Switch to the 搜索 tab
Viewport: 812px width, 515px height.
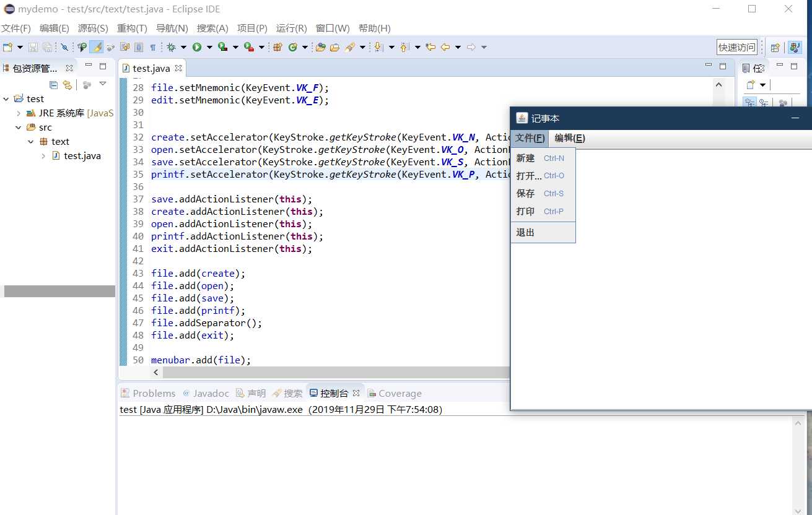[x=287, y=393]
